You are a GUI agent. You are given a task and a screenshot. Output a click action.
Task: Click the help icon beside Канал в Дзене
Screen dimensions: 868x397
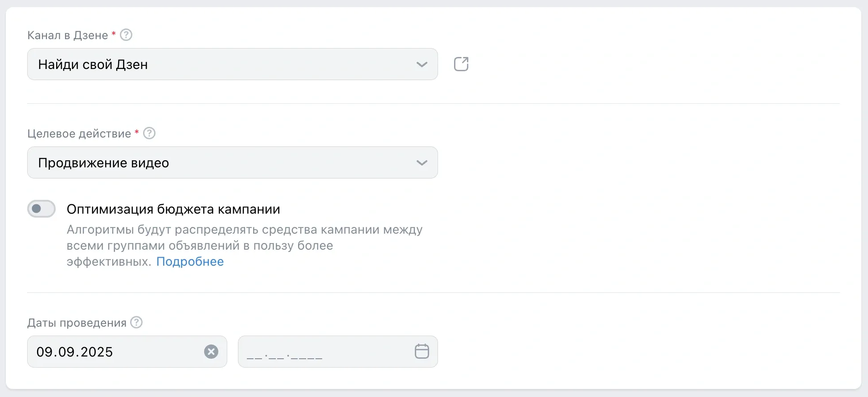pyautogui.click(x=127, y=35)
